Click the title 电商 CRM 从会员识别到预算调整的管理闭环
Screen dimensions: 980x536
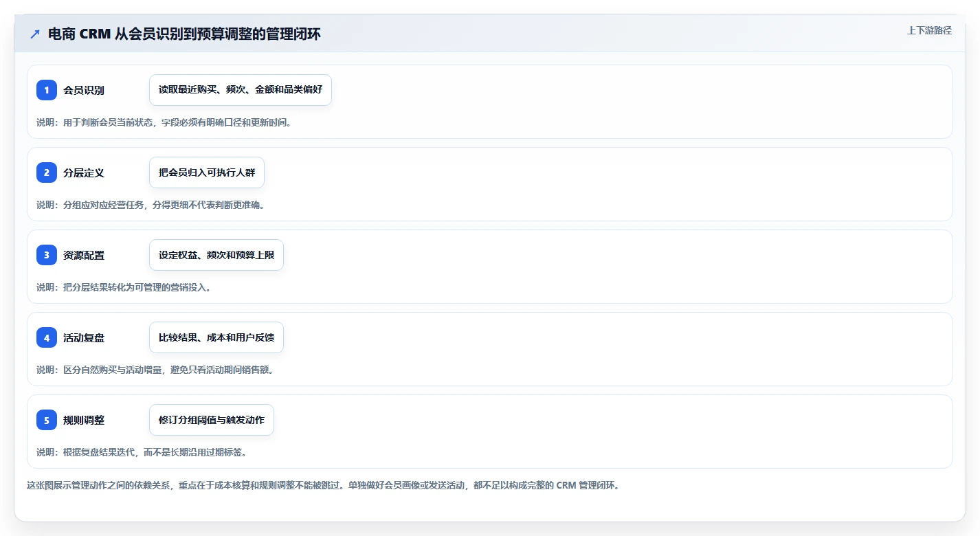pyautogui.click(x=184, y=34)
